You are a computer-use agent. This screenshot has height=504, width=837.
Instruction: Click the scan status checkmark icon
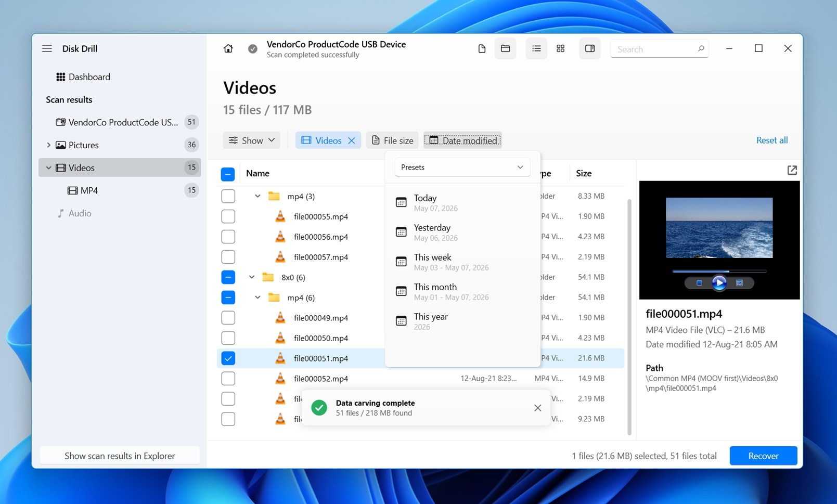[252, 49]
